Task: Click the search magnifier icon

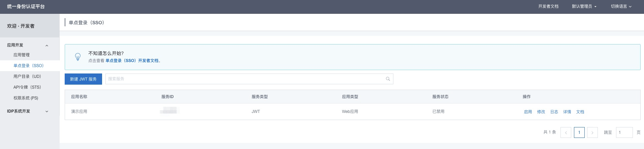Action: 388,79
